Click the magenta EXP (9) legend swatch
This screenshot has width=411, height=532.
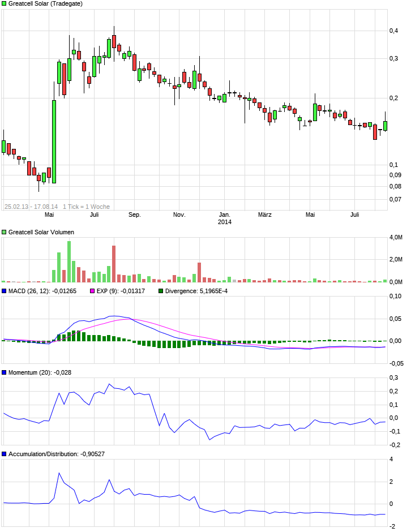point(92,291)
